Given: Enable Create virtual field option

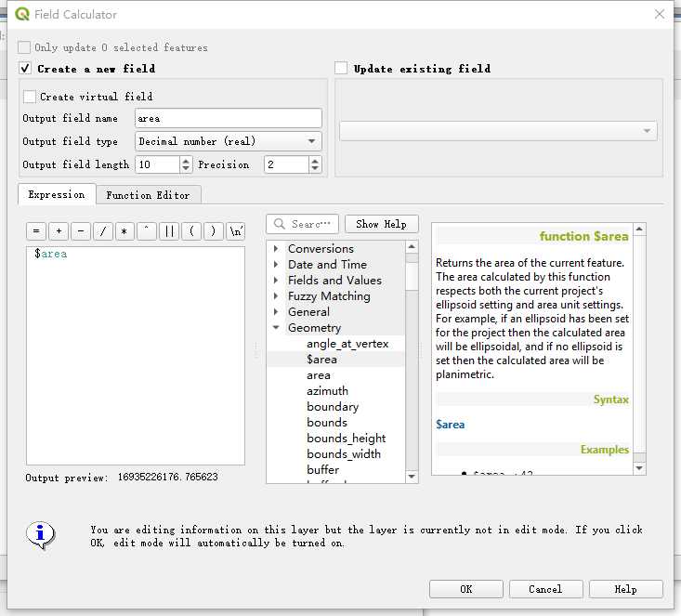Looking at the screenshot, I should 30,97.
